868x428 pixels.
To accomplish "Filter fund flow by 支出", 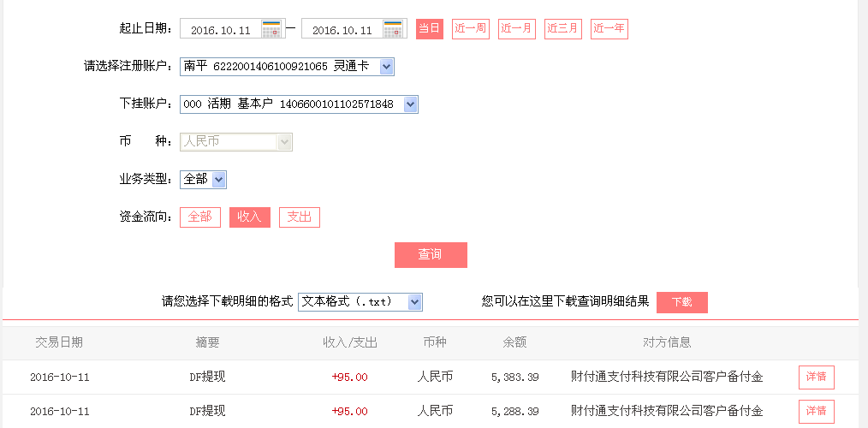I will [x=299, y=217].
